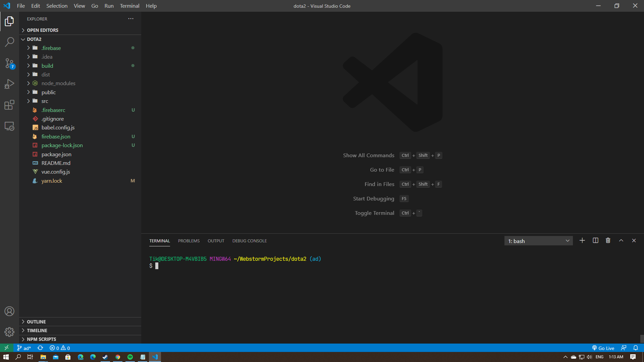
Task: Toggle the notifications bell in status bar
Action: 636,348
